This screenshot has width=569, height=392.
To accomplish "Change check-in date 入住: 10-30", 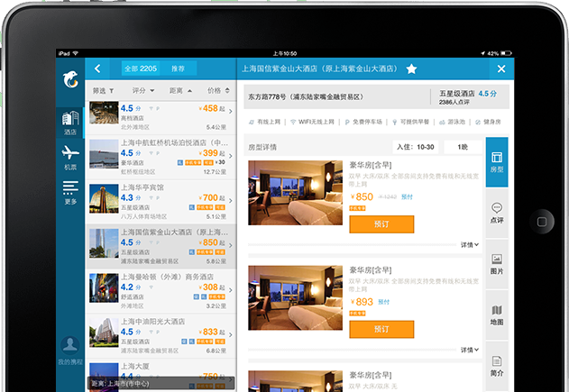I will click(x=415, y=147).
